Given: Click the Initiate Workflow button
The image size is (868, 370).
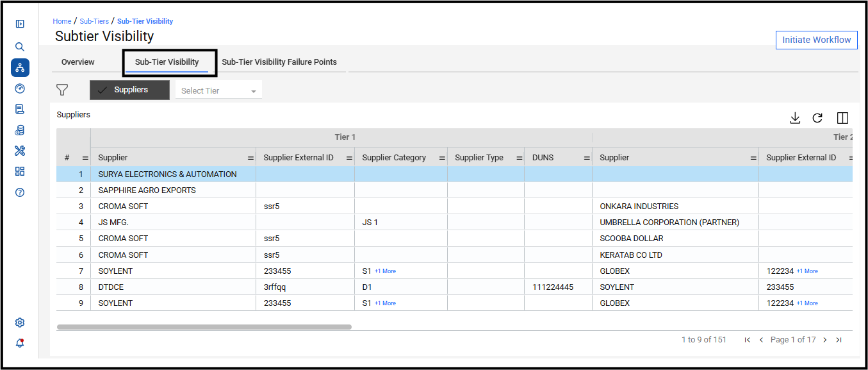Looking at the screenshot, I should [x=817, y=40].
